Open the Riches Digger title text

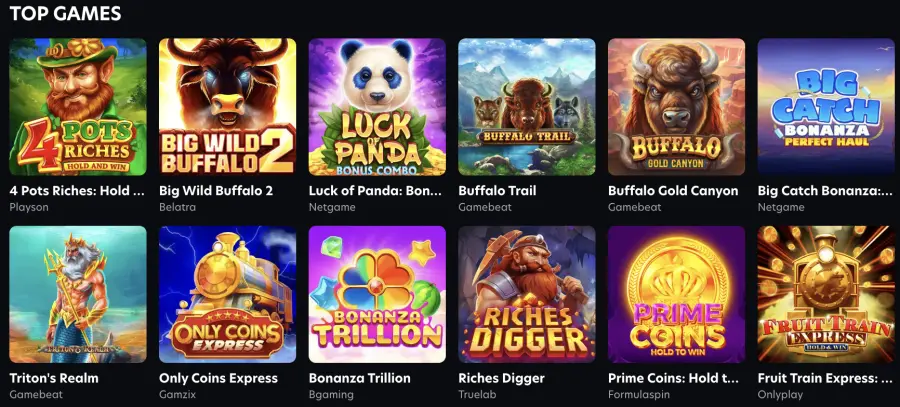click(x=501, y=378)
